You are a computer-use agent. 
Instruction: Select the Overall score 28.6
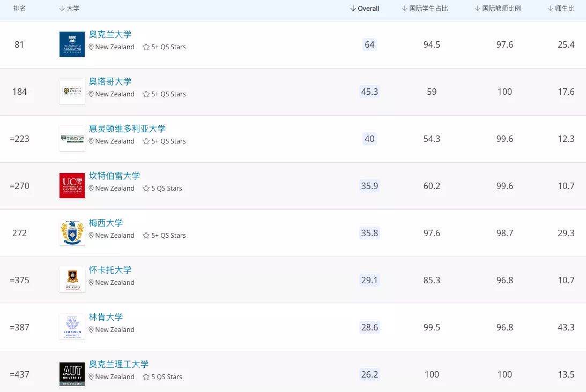(x=369, y=327)
